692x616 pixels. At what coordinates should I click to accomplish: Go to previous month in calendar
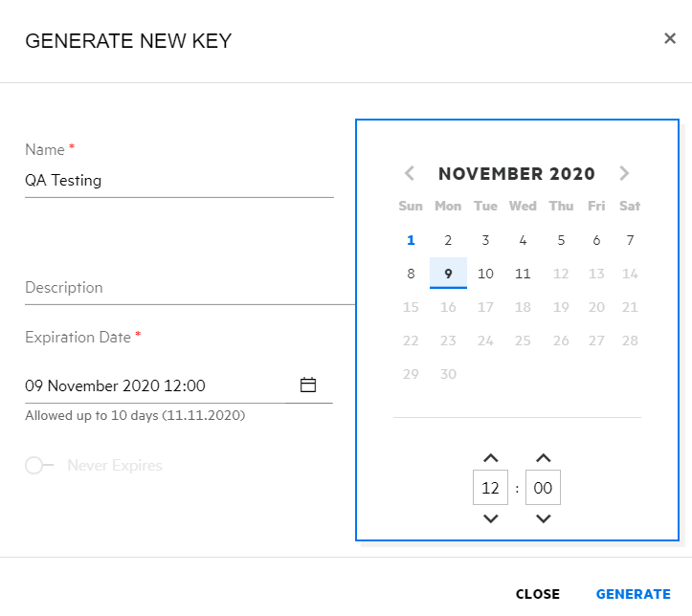click(x=410, y=173)
